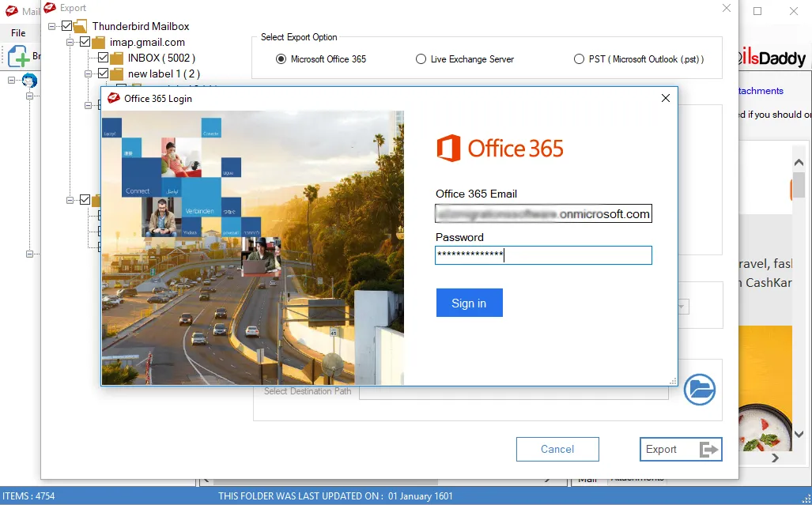Toggle the second account checkbox in tree
This screenshot has height=505, width=812.
click(85, 200)
